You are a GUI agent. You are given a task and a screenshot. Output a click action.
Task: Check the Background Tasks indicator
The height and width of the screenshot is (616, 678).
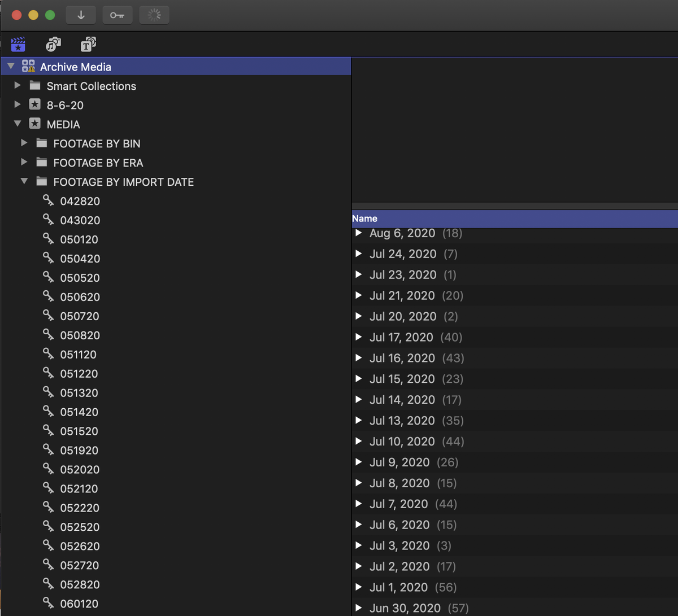154,15
